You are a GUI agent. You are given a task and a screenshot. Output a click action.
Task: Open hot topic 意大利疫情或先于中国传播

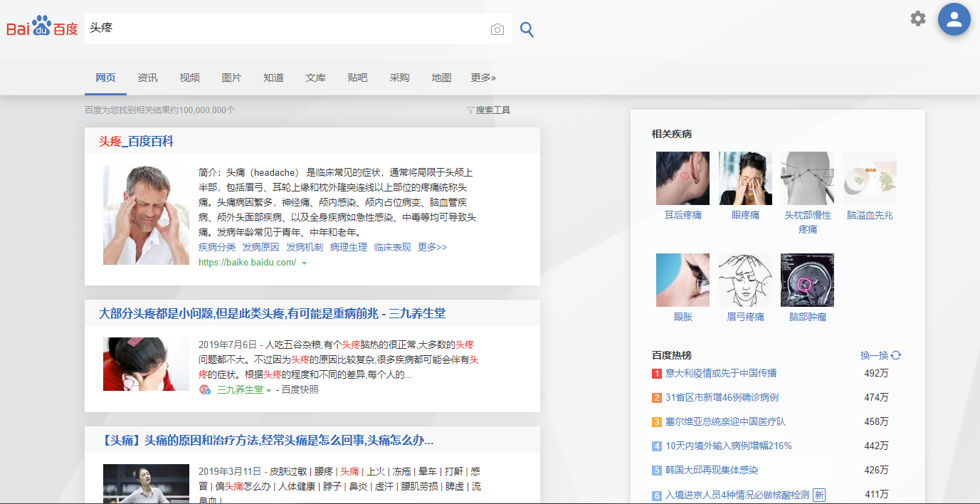pyautogui.click(x=720, y=374)
